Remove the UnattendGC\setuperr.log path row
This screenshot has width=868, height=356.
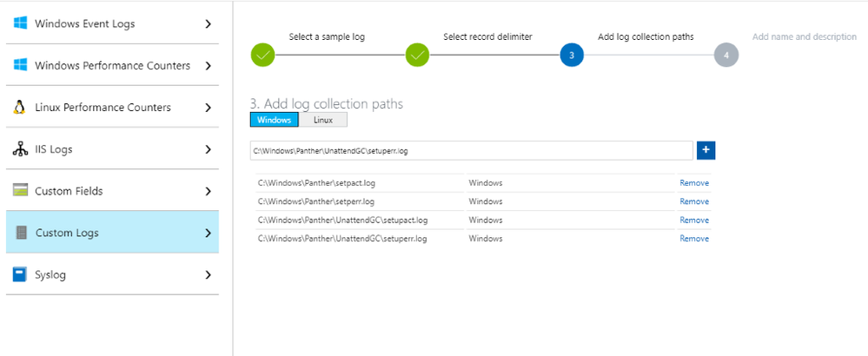(x=694, y=239)
